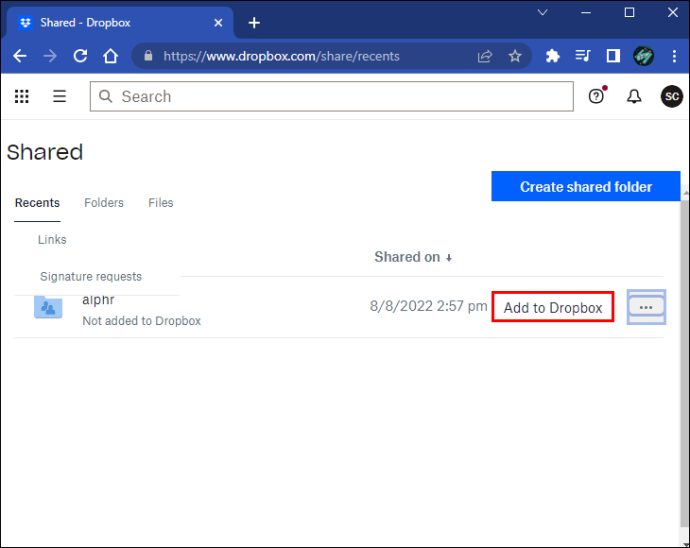This screenshot has width=690, height=548.
Task: Click the magnifier icon in the Search box
Action: [105, 96]
